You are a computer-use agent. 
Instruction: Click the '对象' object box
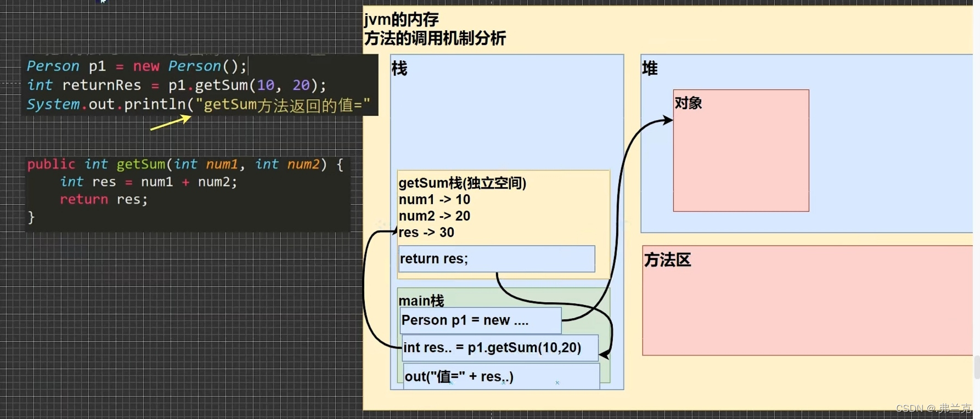point(741,150)
